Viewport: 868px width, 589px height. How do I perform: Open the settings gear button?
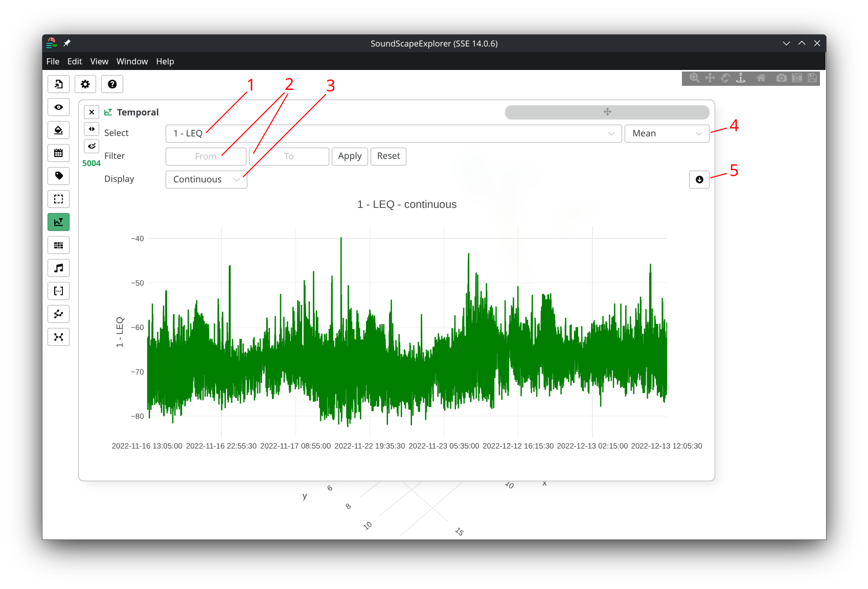[85, 84]
